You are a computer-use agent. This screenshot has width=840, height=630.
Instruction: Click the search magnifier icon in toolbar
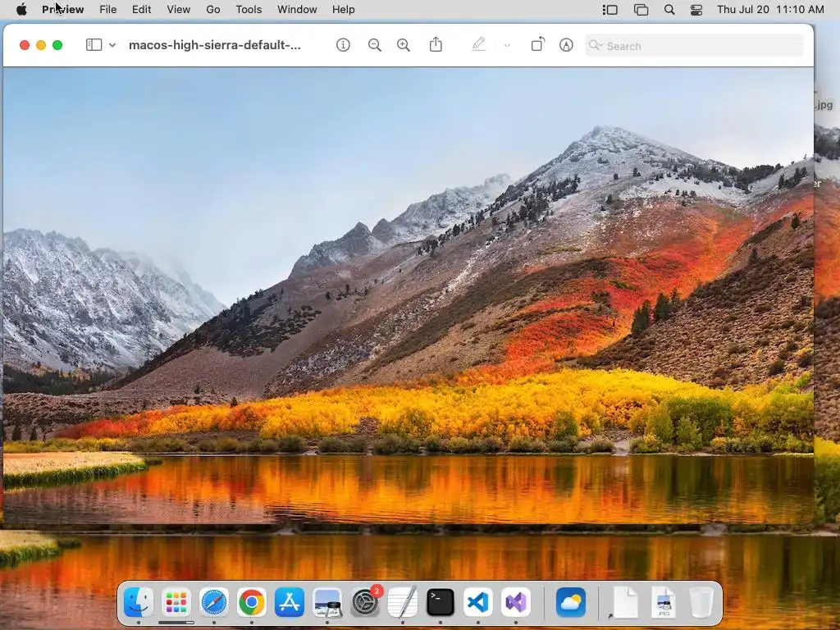pos(596,46)
